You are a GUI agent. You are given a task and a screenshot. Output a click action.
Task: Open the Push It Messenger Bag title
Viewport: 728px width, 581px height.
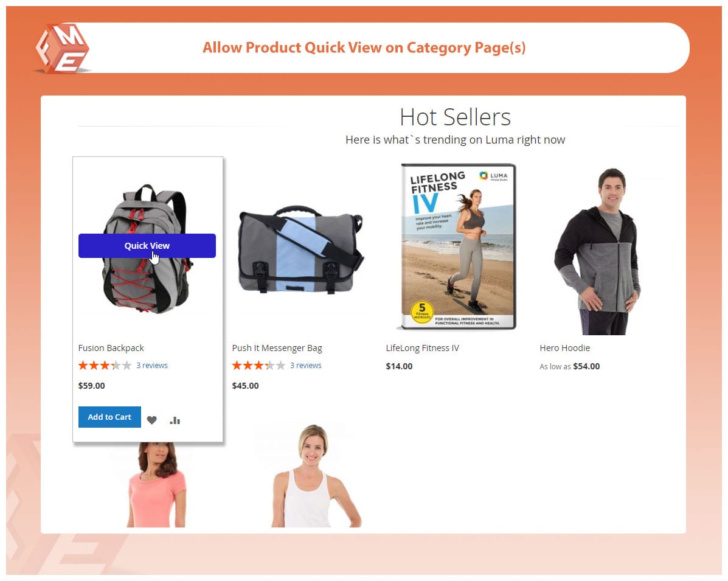click(277, 348)
